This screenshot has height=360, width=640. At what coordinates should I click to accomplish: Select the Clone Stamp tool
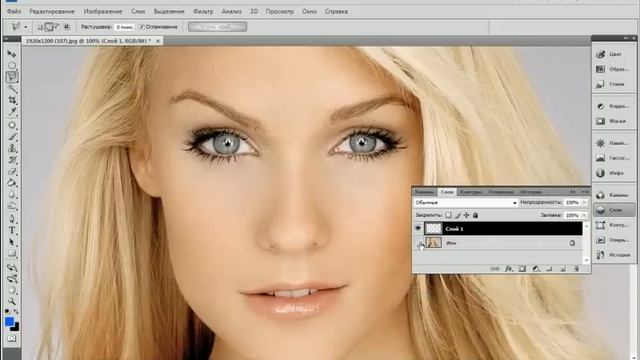click(x=12, y=148)
